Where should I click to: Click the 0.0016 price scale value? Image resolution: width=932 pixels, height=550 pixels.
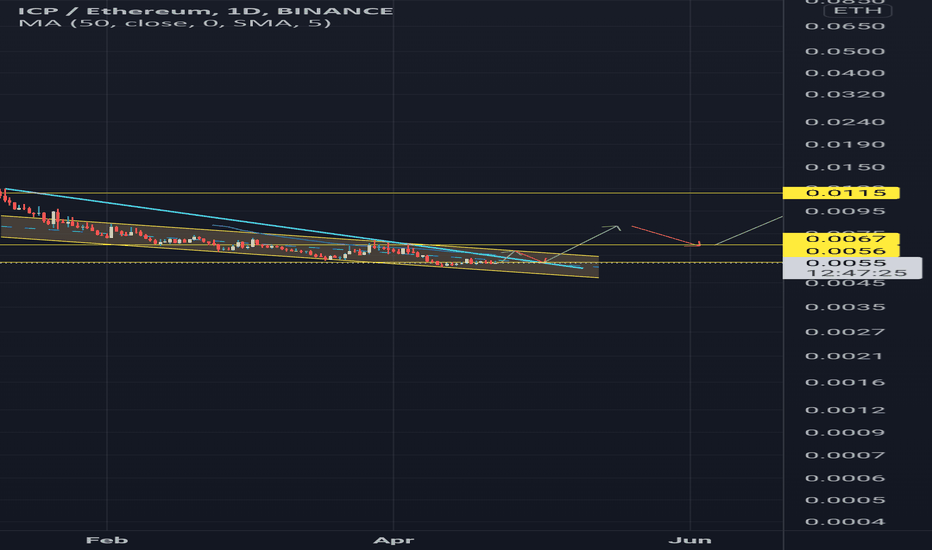coord(845,382)
